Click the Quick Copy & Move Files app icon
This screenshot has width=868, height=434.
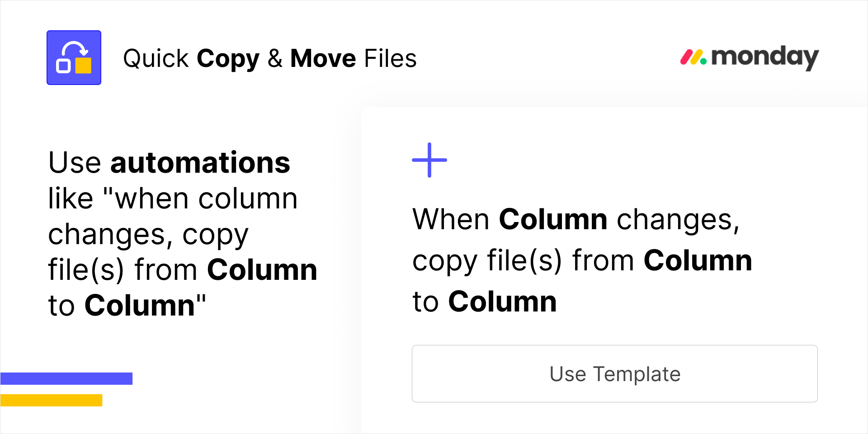tap(74, 57)
